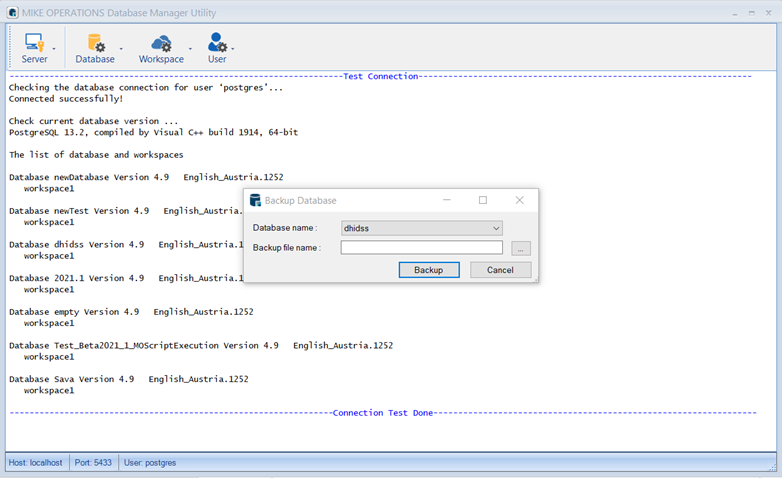Open the User toolbar icon
This screenshot has width=782, height=478.
[217, 48]
